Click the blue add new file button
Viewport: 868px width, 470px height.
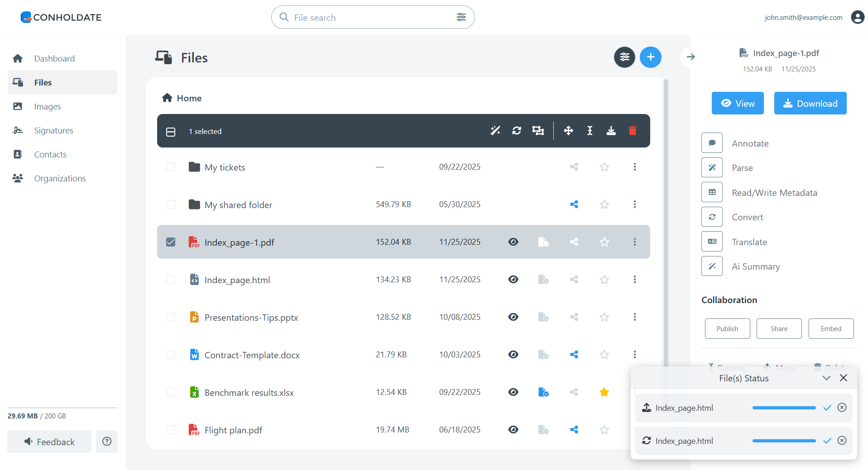coord(650,57)
